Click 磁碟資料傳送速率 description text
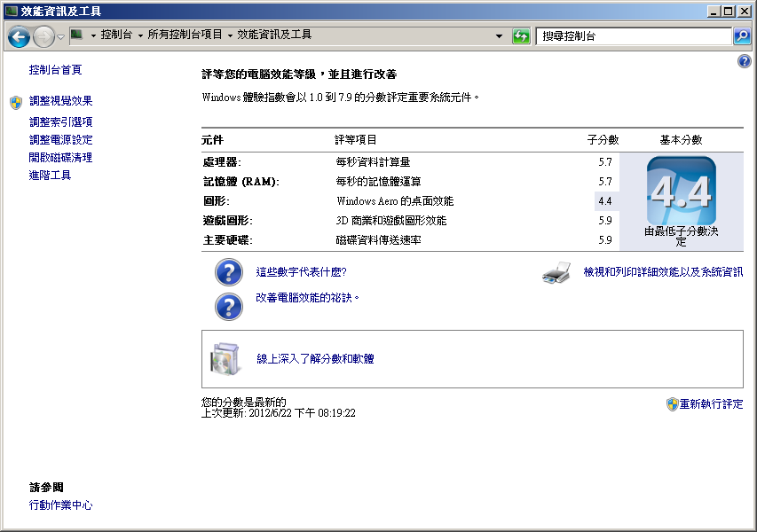This screenshot has width=757, height=532. click(378, 240)
